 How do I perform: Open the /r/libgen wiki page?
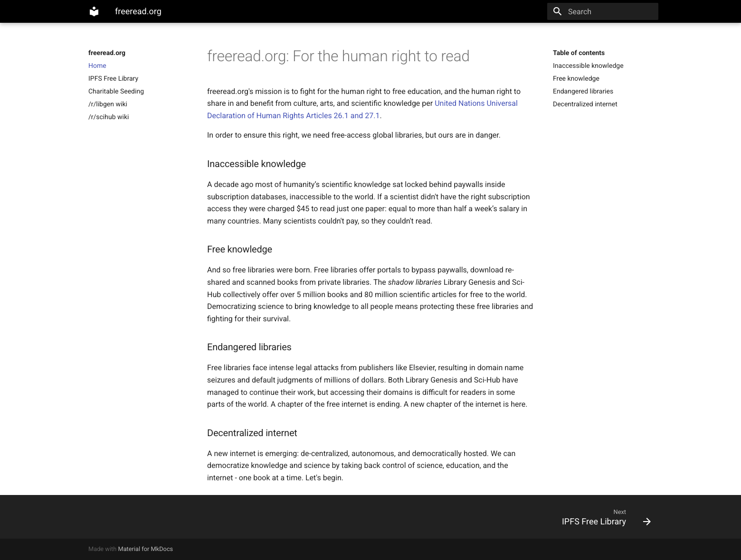click(108, 104)
